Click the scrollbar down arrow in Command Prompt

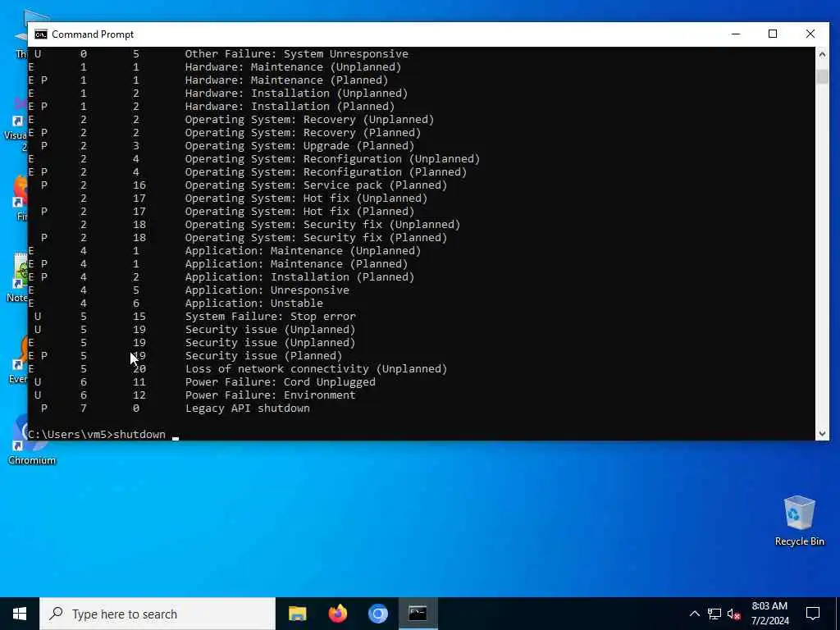coord(822,434)
